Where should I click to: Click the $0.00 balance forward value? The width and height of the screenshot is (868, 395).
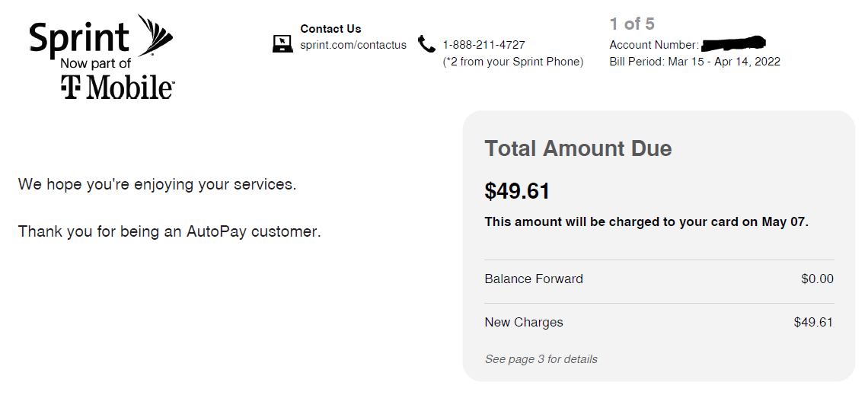[817, 279]
